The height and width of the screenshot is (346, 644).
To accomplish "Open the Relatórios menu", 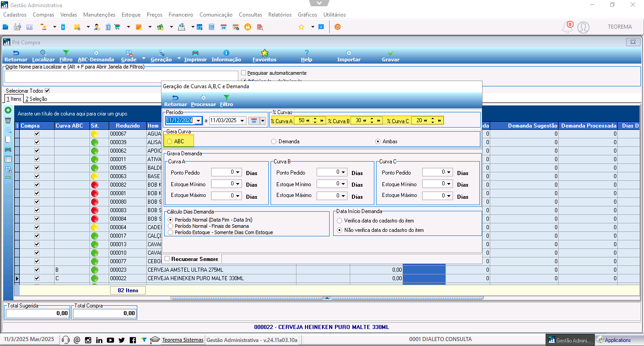I will pos(280,15).
